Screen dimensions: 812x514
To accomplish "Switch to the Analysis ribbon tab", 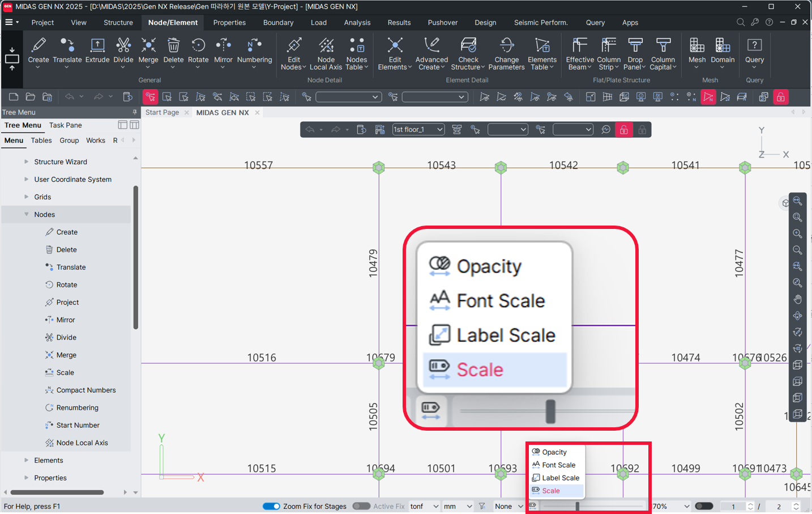I will (357, 23).
